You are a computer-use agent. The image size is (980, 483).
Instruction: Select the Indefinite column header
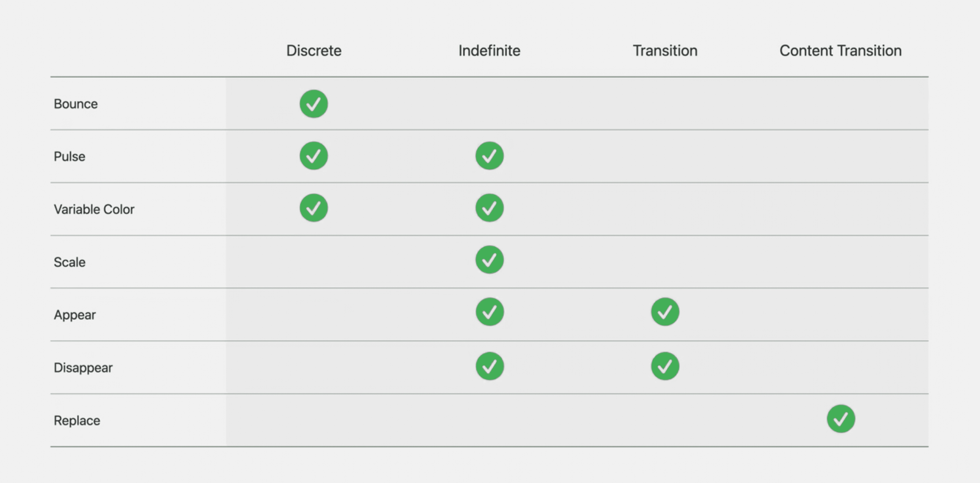pyautogui.click(x=489, y=51)
